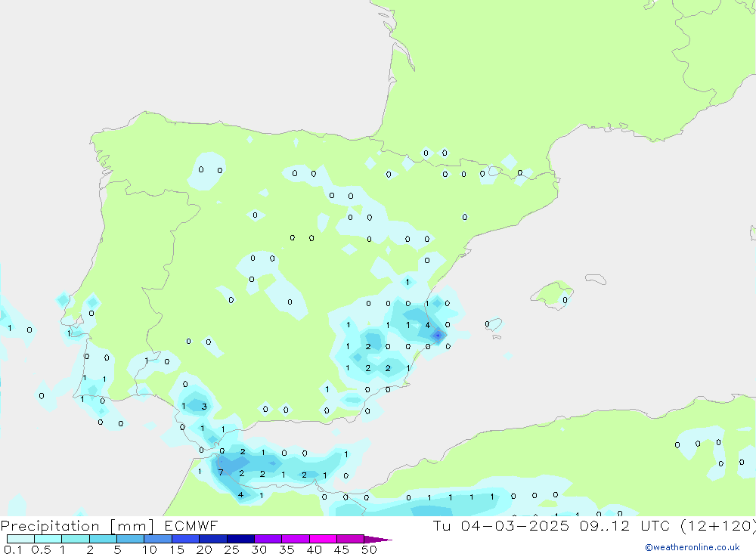Click the 0.5–1 mm legend color swatch
The height and width of the screenshot is (554, 756).
pos(48,539)
